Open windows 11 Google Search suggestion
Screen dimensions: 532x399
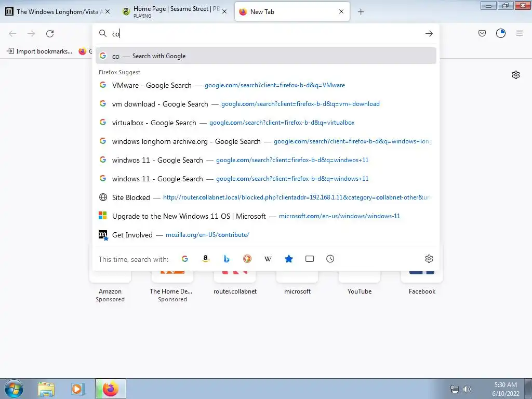tap(265, 179)
